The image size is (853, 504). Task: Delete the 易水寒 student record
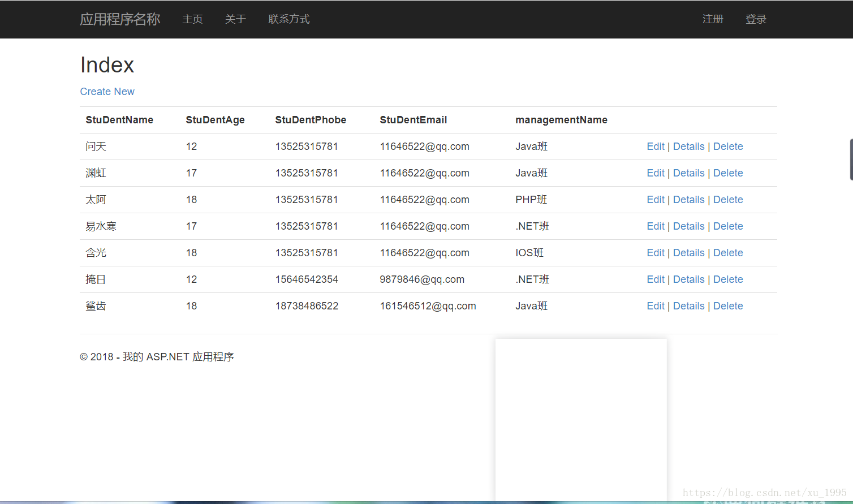(x=728, y=226)
